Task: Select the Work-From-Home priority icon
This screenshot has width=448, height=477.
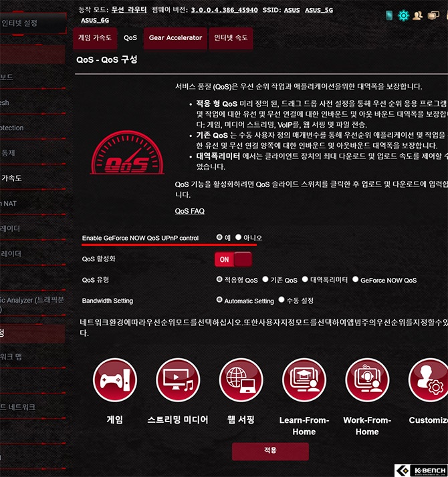Action: click(x=367, y=380)
